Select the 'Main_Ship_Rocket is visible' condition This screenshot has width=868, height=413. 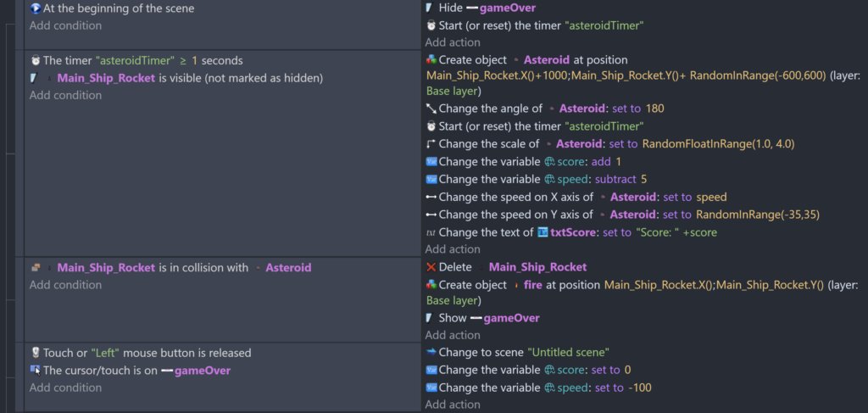tap(190, 78)
